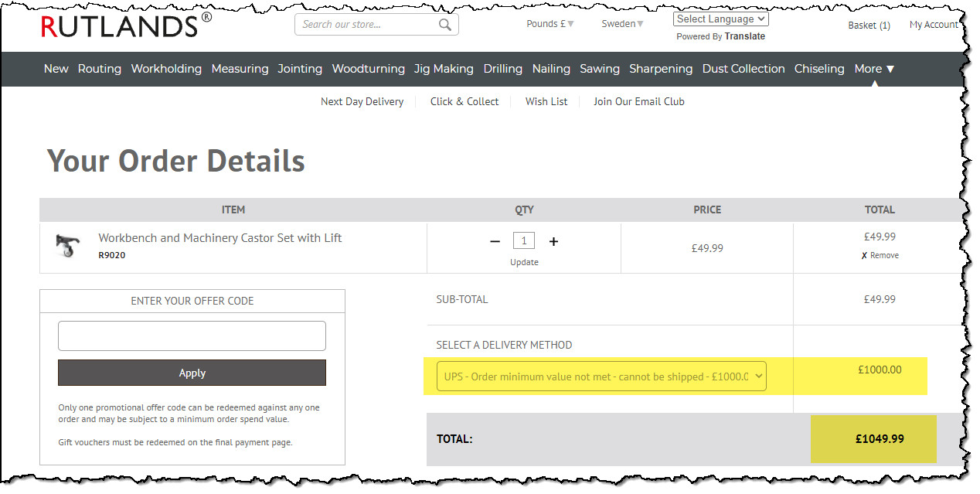Click the Update quantity link
The height and width of the screenshot is (494, 980).
pos(524,262)
